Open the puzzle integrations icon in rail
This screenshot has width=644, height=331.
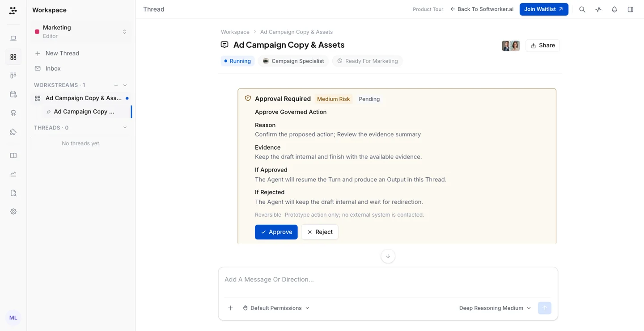click(x=13, y=132)
